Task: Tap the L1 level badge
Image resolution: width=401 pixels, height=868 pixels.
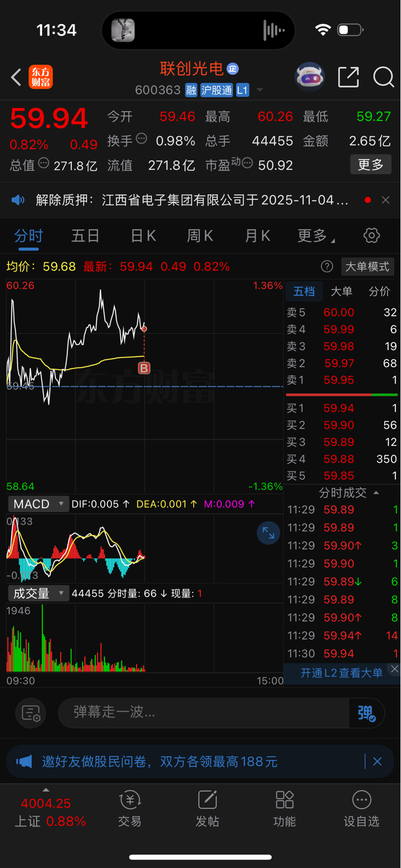Action: point(242,90)
